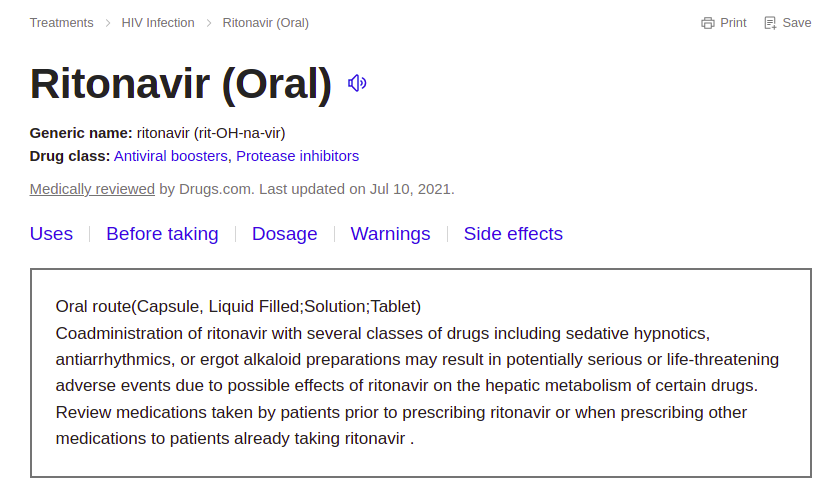Go to Treatments breadcrumb
839x486 pixels.
[62, 23]
